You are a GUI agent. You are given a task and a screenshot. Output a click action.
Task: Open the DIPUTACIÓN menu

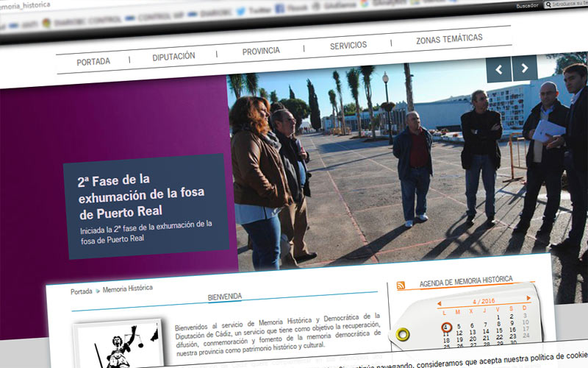pyautogui.click(x=173, y=57)
